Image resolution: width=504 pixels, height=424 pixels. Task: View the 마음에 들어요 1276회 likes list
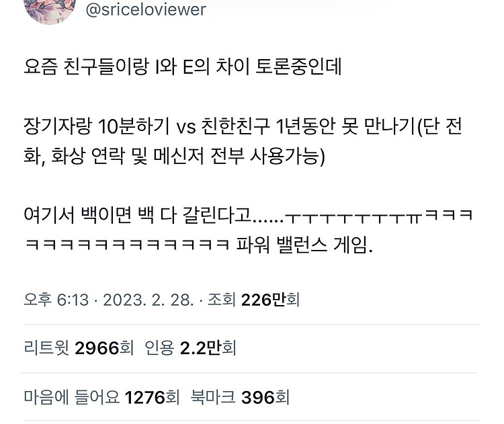coord(102,396)
